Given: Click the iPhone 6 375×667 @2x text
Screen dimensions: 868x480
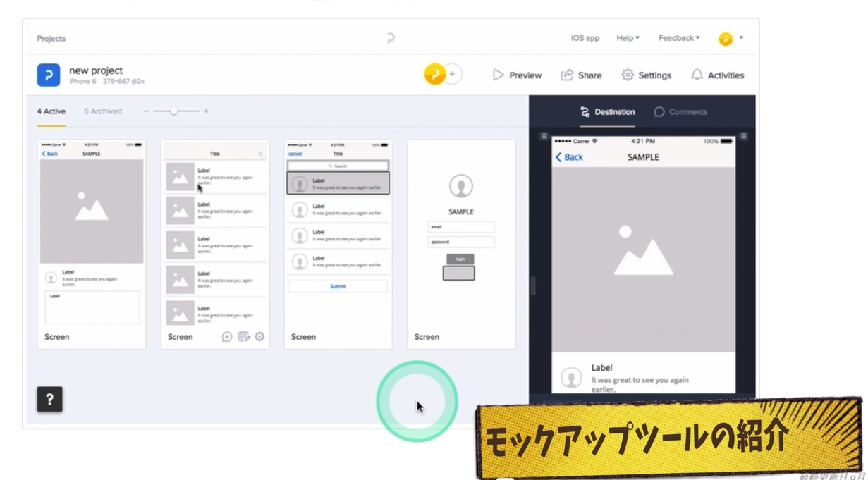Looking at the screenshot, I should [x=106, y=82].
